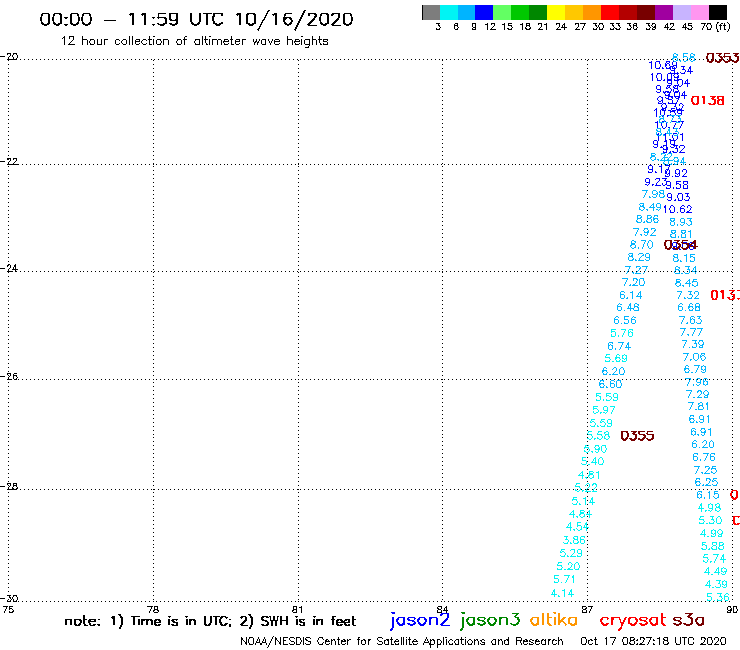The width and height of the screenshot is (740, 650).
Task: Click the wave height value '6.15'
Action: (x=707, y=495)
